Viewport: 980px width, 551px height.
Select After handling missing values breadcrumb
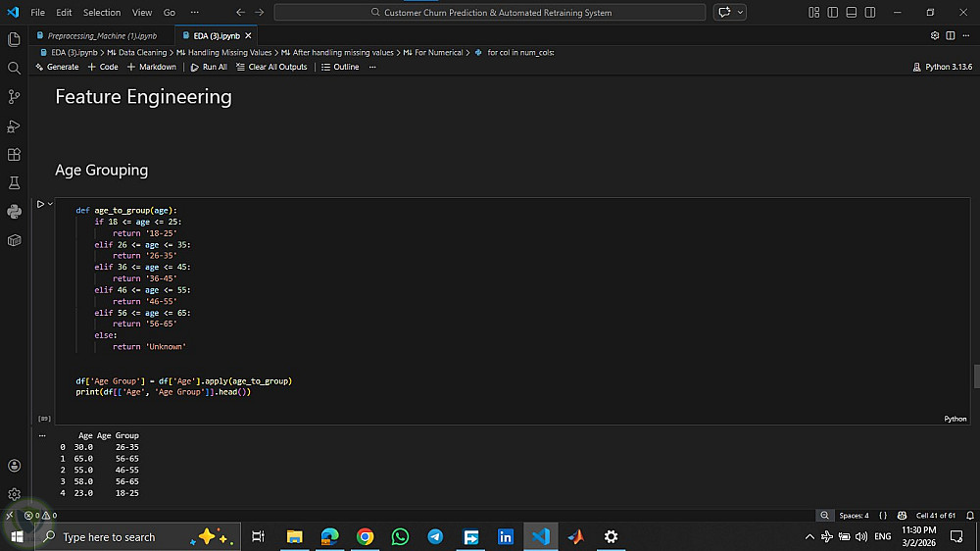point(337,53)
